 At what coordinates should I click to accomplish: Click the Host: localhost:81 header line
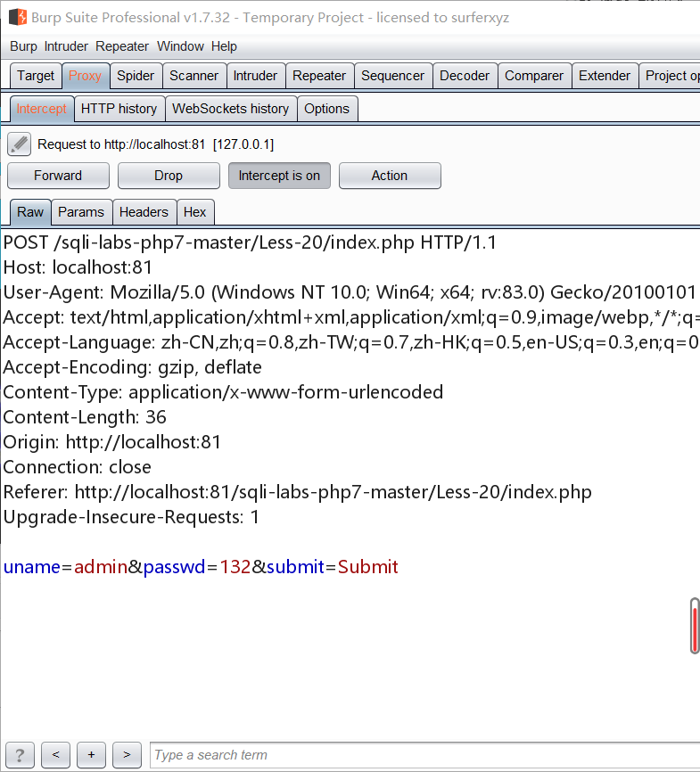pos(78,267)
